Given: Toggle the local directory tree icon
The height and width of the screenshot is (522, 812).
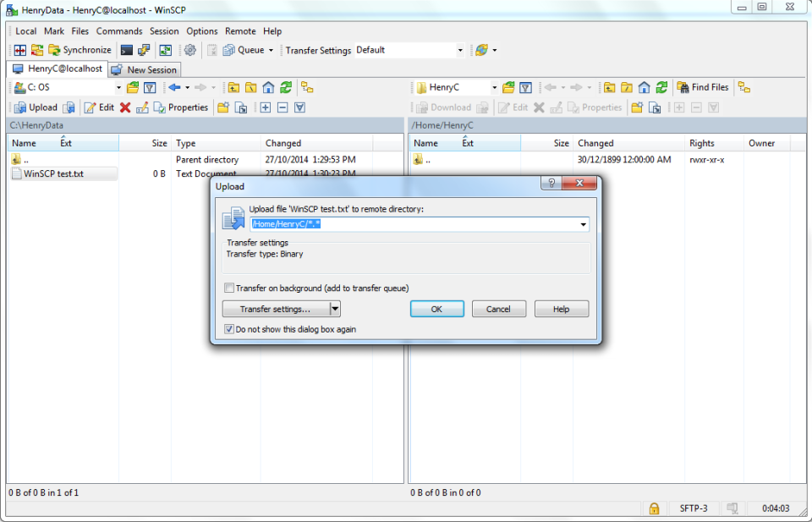Looking at the screenshot, I should [x=307, y=87].
